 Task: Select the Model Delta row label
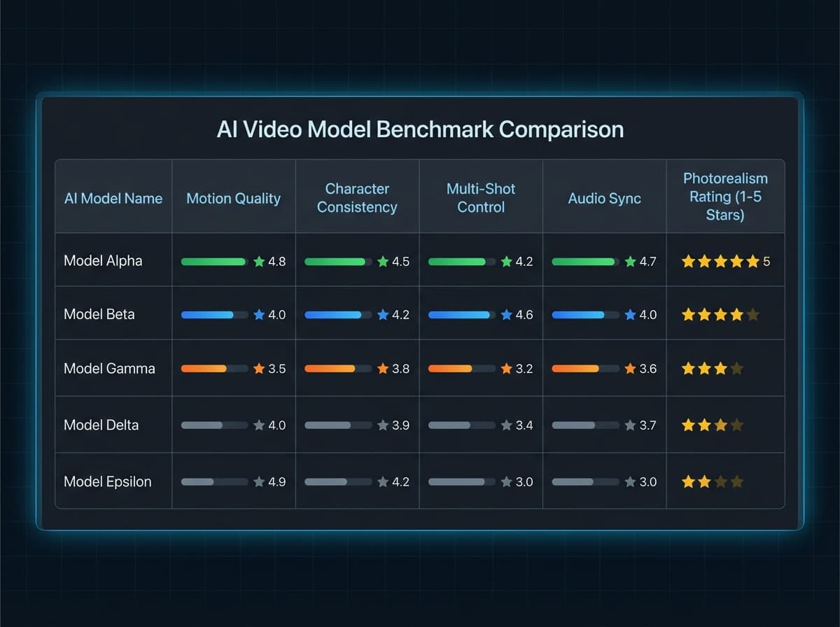[101, 425]
